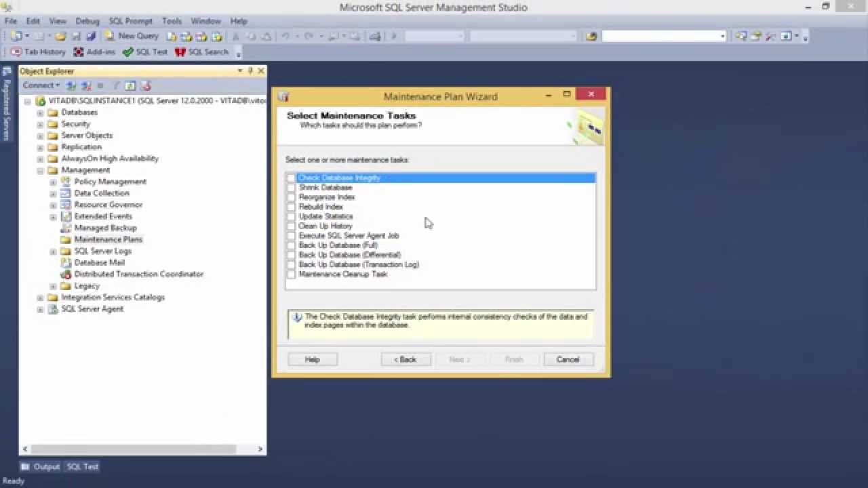Enable the Back Up Database (Full) task
868x488 pixels.
[291, 245]
